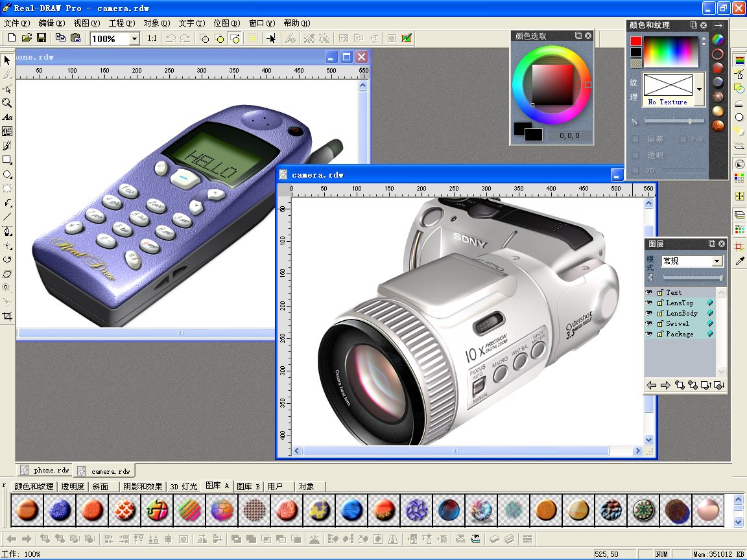Click the New document icon
The width and height of the screenshot is (747, 560).
pos(12,38)
